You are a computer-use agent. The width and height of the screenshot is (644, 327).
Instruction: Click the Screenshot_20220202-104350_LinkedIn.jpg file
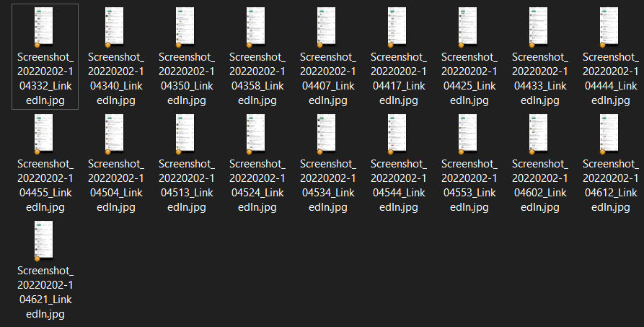coord(186,27)
